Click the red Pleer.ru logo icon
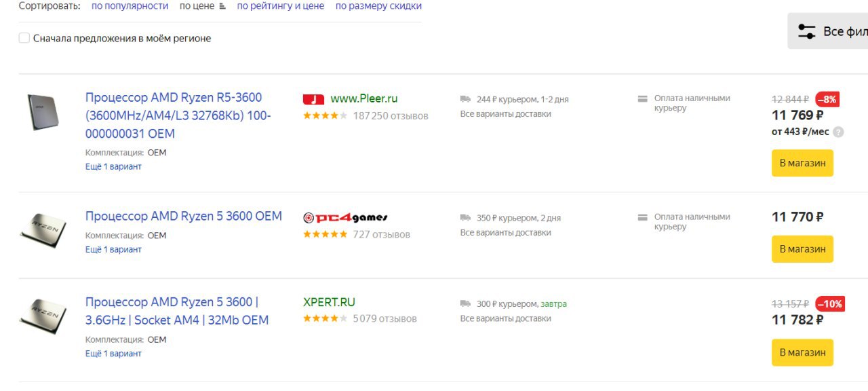 (x=313, y=99)
